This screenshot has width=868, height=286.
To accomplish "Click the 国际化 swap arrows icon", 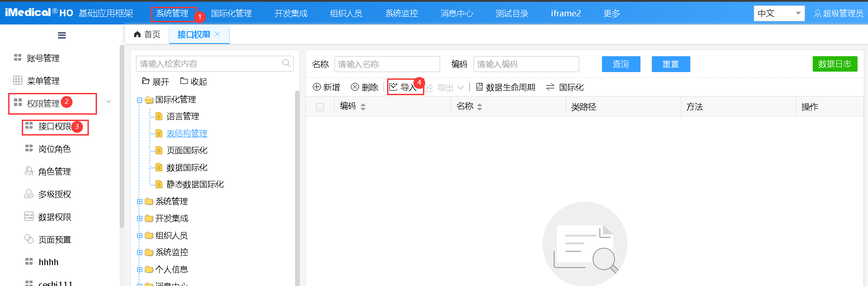I will (x=550, y=87).
